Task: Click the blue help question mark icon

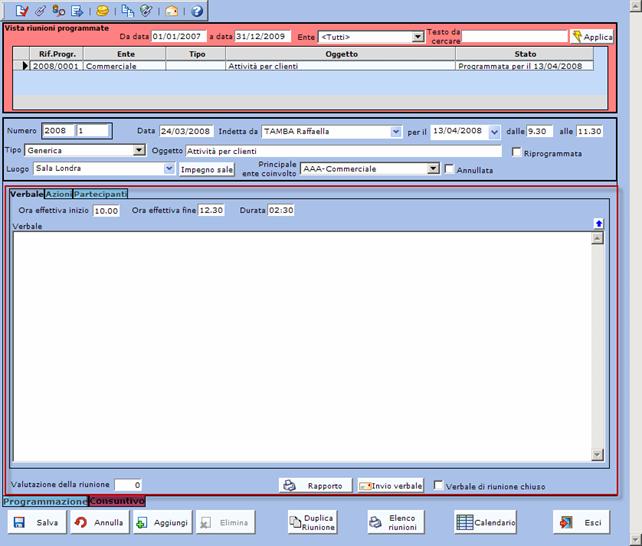Action: (x=197, y=11)
